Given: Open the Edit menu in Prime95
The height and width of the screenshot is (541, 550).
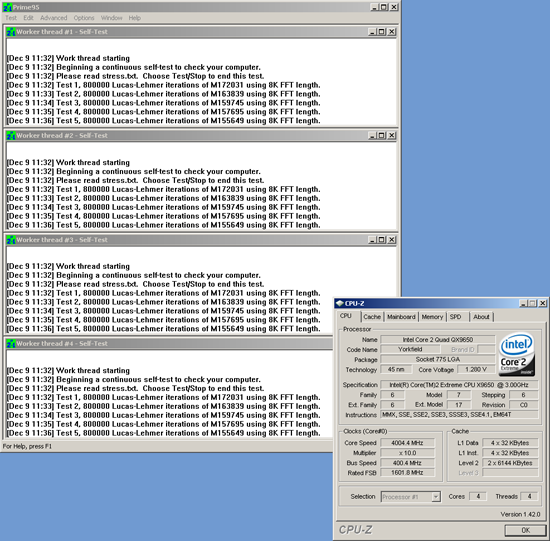Looking at the screenshot, I should [x=28, y=18].
